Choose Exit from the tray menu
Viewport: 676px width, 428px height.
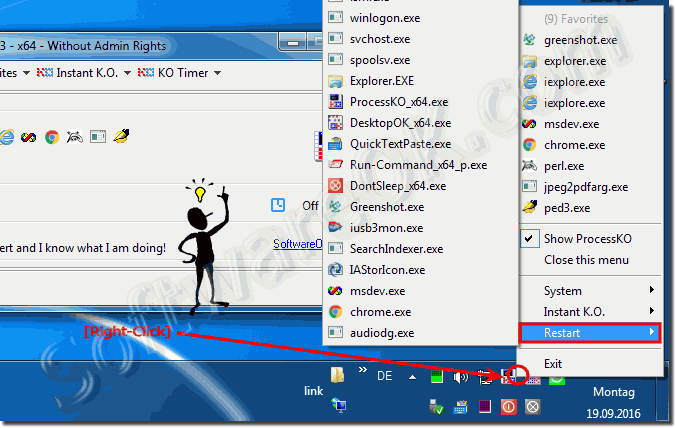pyautogui.click(x=591, y=364)
